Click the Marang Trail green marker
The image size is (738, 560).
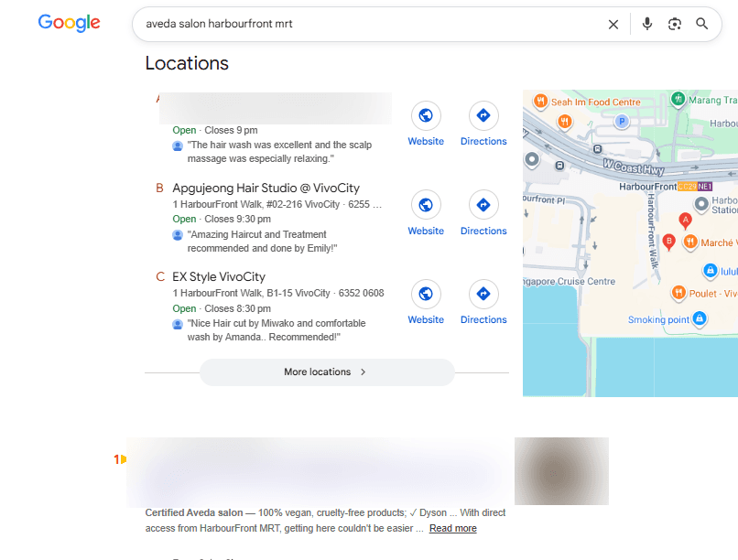[678, 99]
